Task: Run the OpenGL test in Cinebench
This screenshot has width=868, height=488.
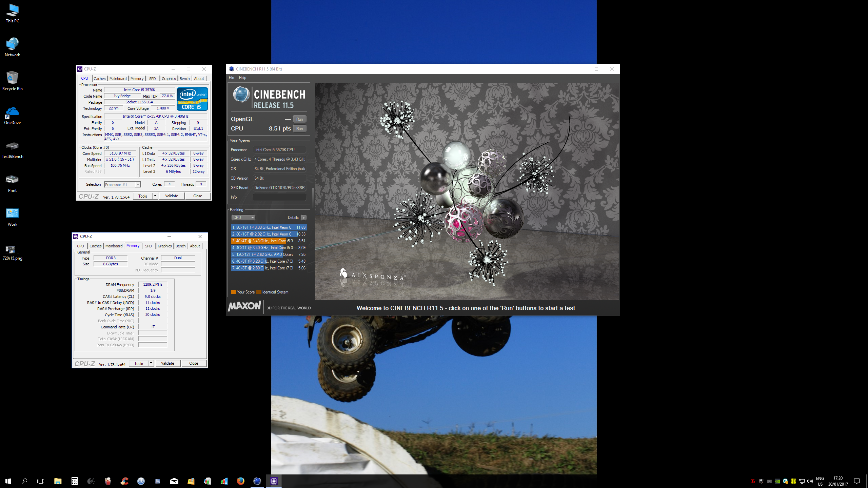Action: [300, 119]
